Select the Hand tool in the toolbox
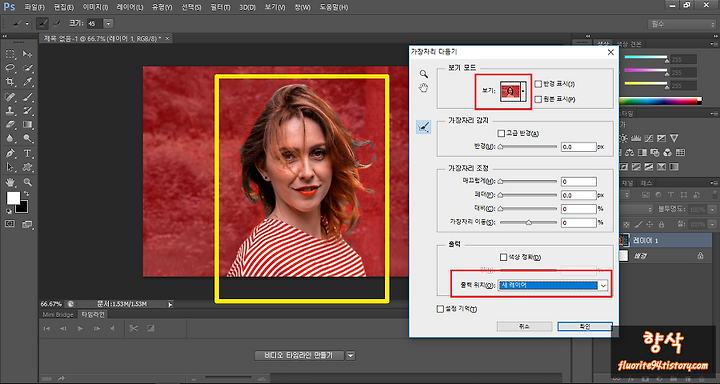This screenshot has width=720, height=384. click(x=10, y=182)
